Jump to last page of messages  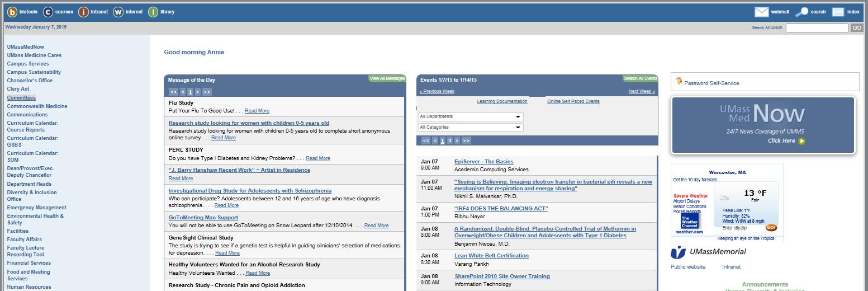[x=207, y=92]
